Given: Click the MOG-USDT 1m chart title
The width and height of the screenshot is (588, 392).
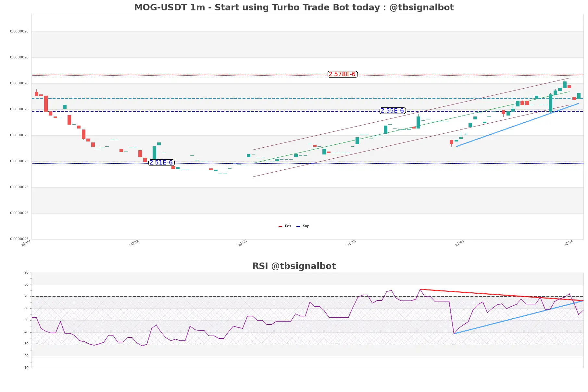Looking at the screenshot, I should (294, 7).
